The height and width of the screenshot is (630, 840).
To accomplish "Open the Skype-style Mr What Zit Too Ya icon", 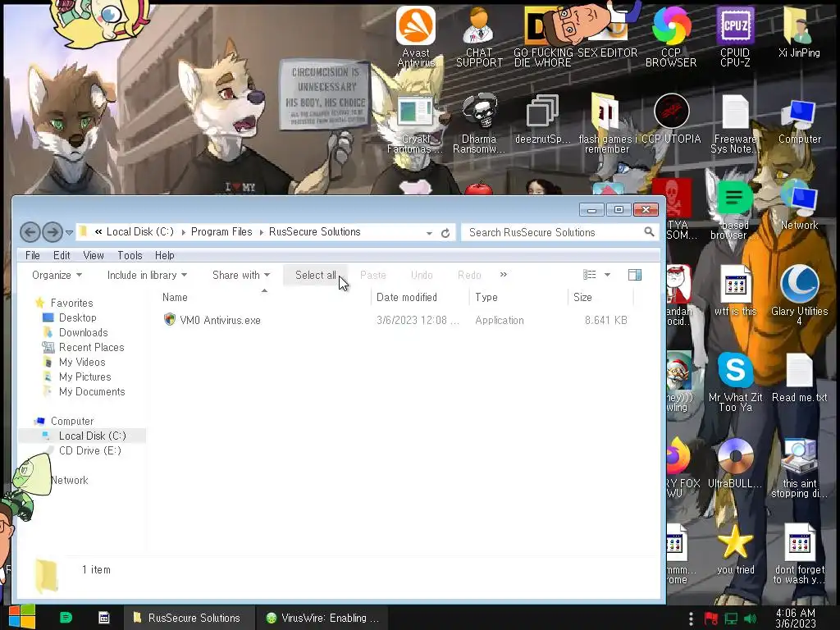I will point(735,381).
